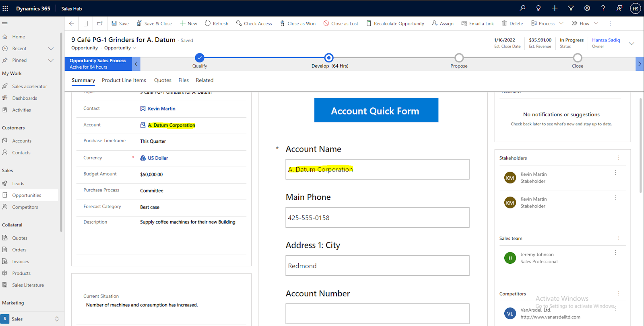Click the Account Name input field
Image resolution: width=644 pixels, height=326 pixels.
[378, 169]
